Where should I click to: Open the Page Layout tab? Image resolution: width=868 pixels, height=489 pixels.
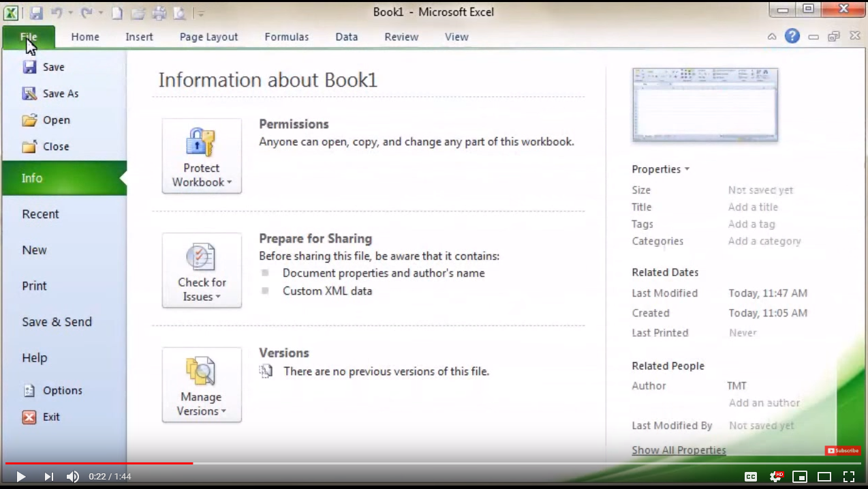[x=208, y=37]
